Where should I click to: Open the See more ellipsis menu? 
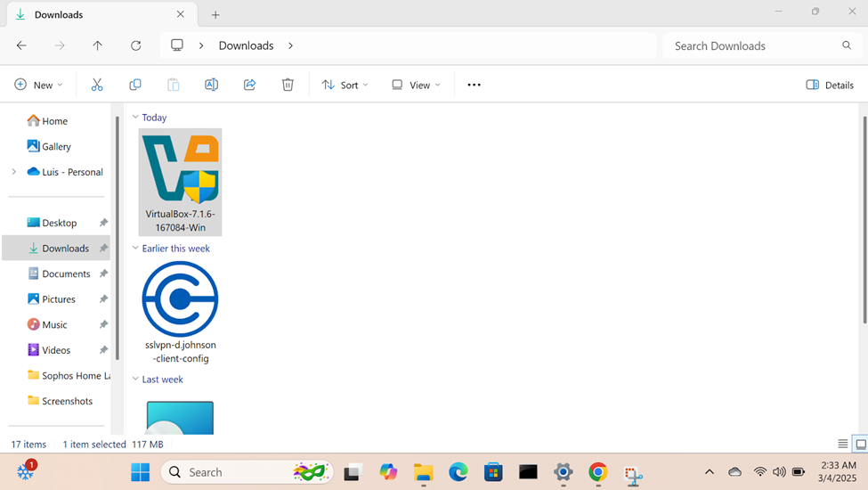pos(474,85)
